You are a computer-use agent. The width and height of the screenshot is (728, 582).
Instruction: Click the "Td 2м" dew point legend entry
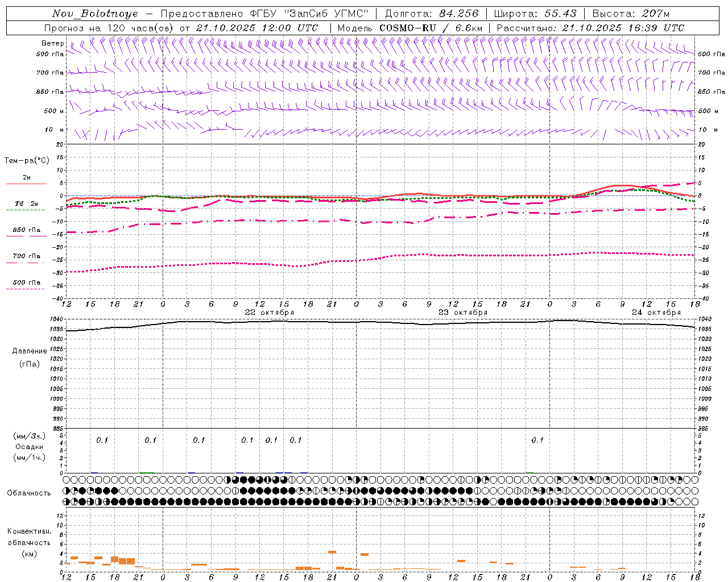26,203
